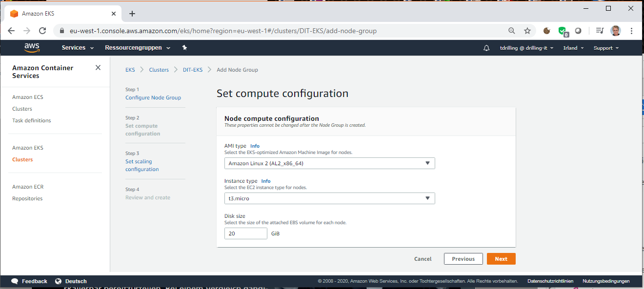The height and width of the screenshot is (289, 644).
Task: Click the AWS logo home icon
Action: pos(32,47)
